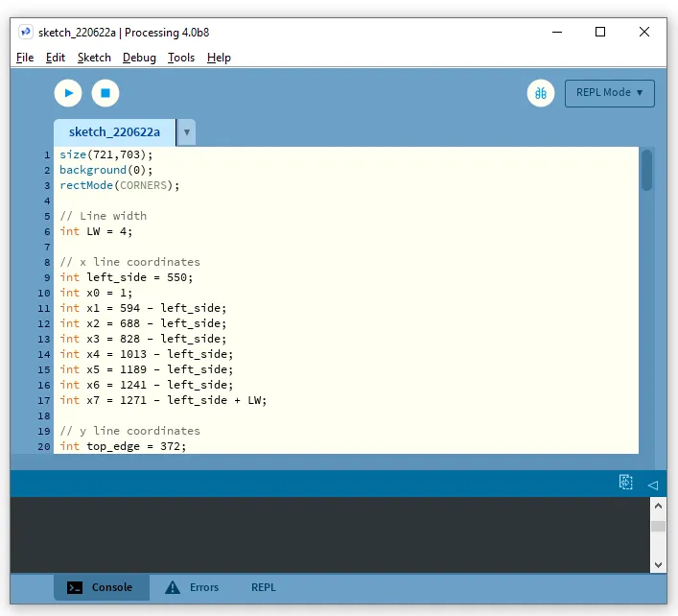The image size is (678, 616).
Task: Click on 'int LW = 4;' line
Action: [x=96, y=231]
